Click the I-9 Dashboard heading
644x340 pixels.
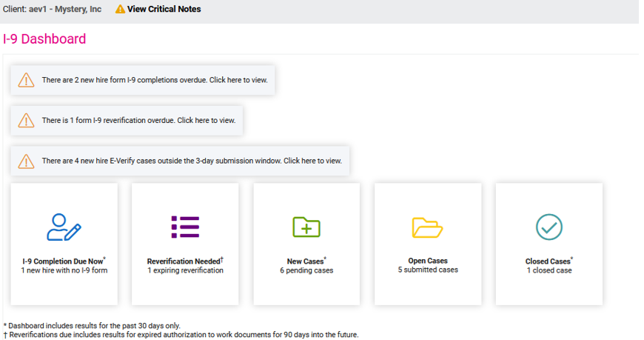click(44, 39)
